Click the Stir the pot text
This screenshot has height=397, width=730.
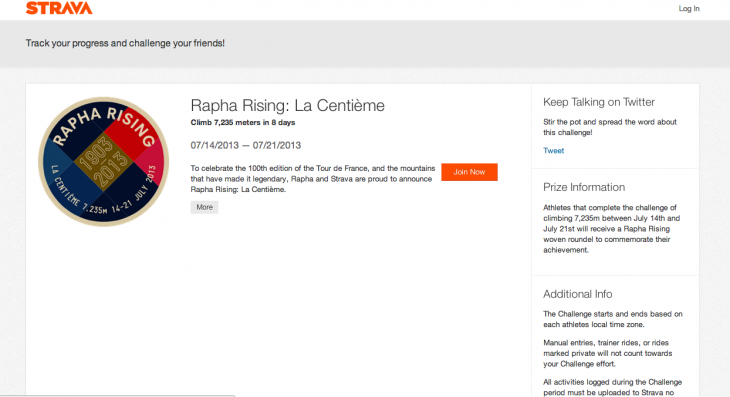click(610, 127)
